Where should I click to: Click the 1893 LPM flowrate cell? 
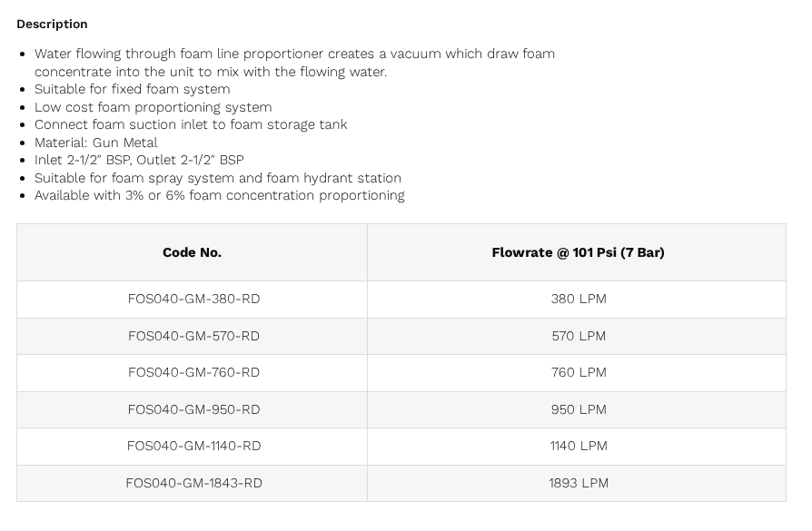[x=579, y=484]
